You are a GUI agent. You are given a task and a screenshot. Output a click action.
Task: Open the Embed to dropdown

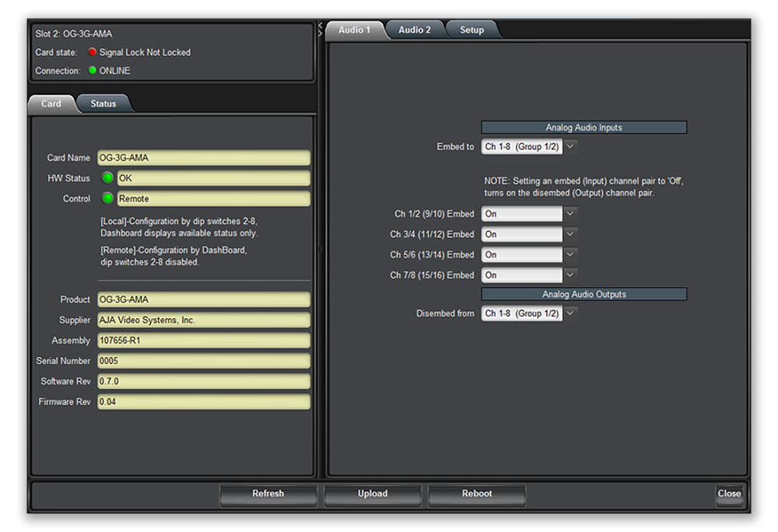[570, 146]
